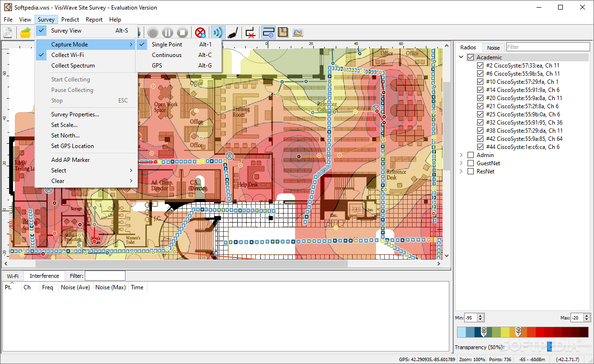Click the spectrum analyzer USB adapter icon
Screen dimensions: 594x364
232,33
